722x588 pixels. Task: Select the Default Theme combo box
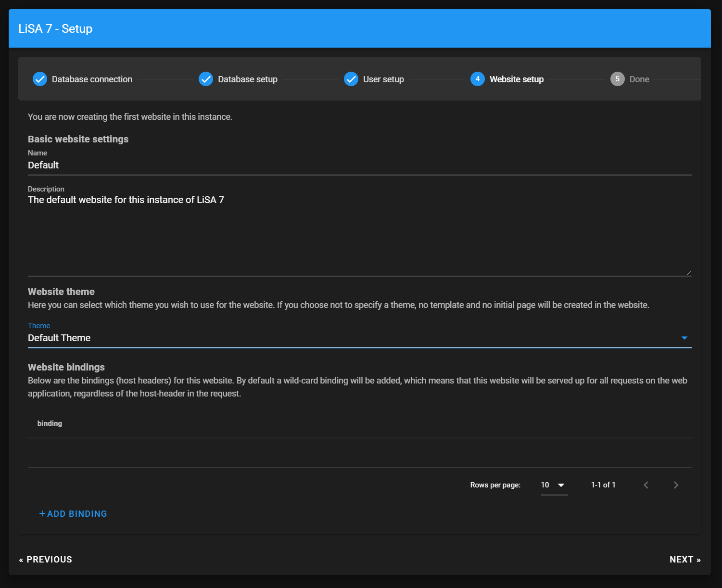[359, 338]
